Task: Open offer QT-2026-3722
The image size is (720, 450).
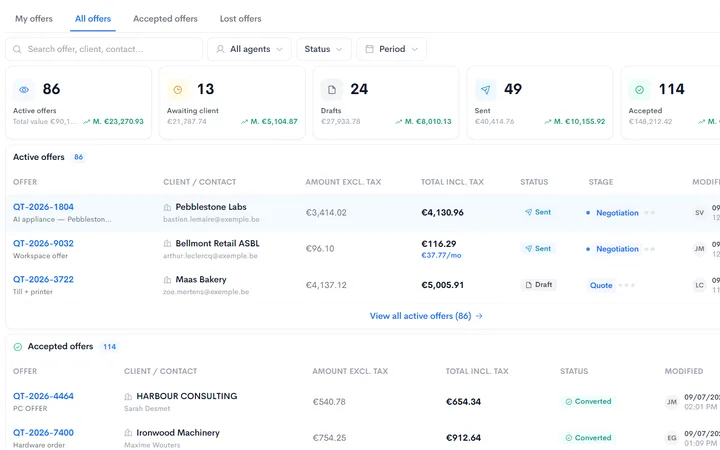Action: click(43, 279)
